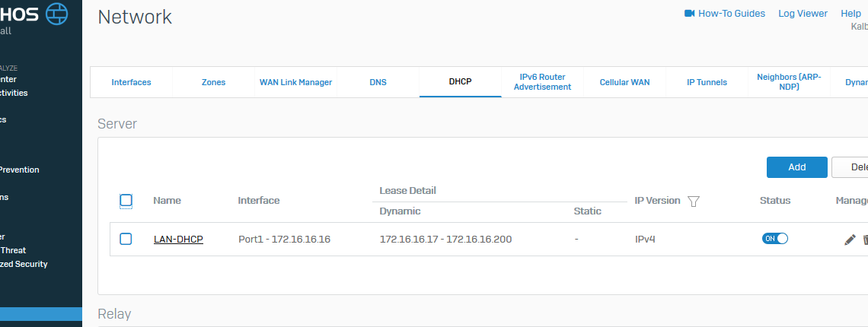Viewport: 868px width, 327px height.
Task: Click the Static lease column header
Action: tap(587, 211)
